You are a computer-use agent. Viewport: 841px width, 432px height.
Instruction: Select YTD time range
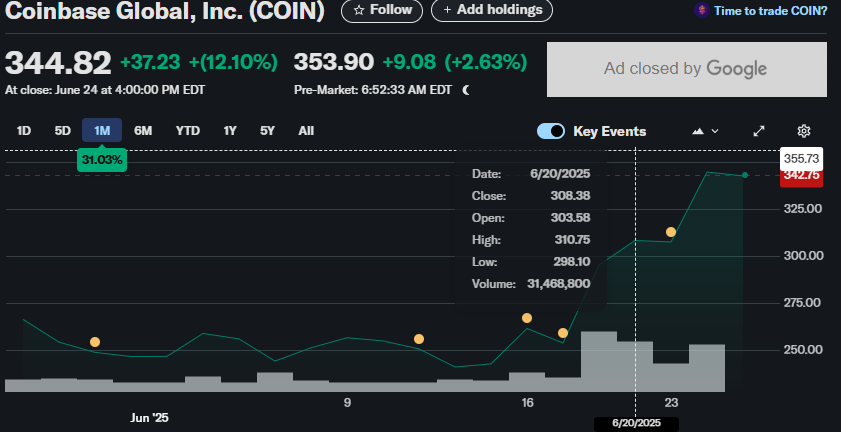pyautogui.click(x=188, y=130)
